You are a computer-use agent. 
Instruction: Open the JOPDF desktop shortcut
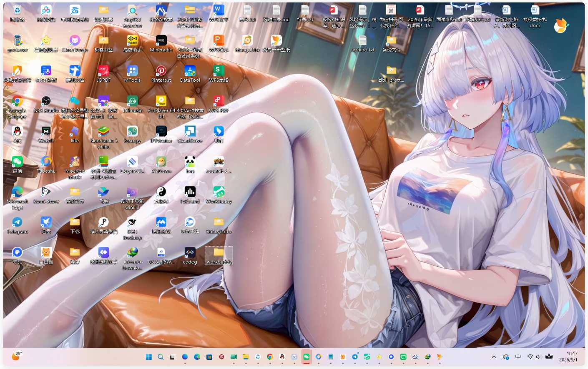point(103,74)
